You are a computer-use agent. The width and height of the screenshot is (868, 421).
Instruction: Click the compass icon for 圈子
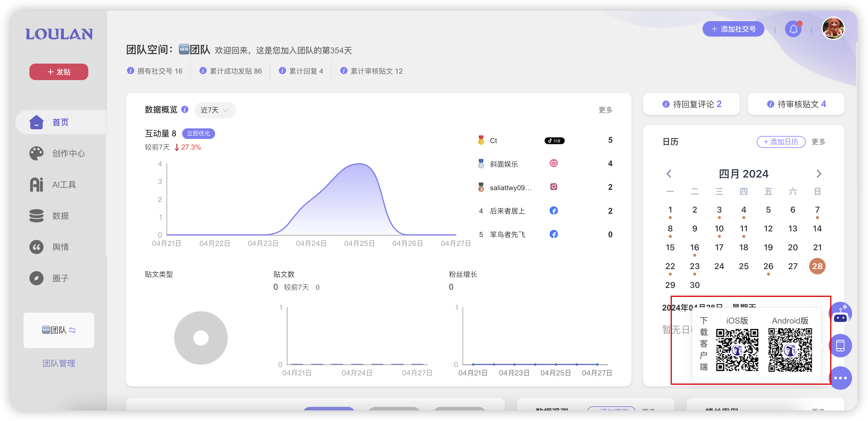pos(36,278)
